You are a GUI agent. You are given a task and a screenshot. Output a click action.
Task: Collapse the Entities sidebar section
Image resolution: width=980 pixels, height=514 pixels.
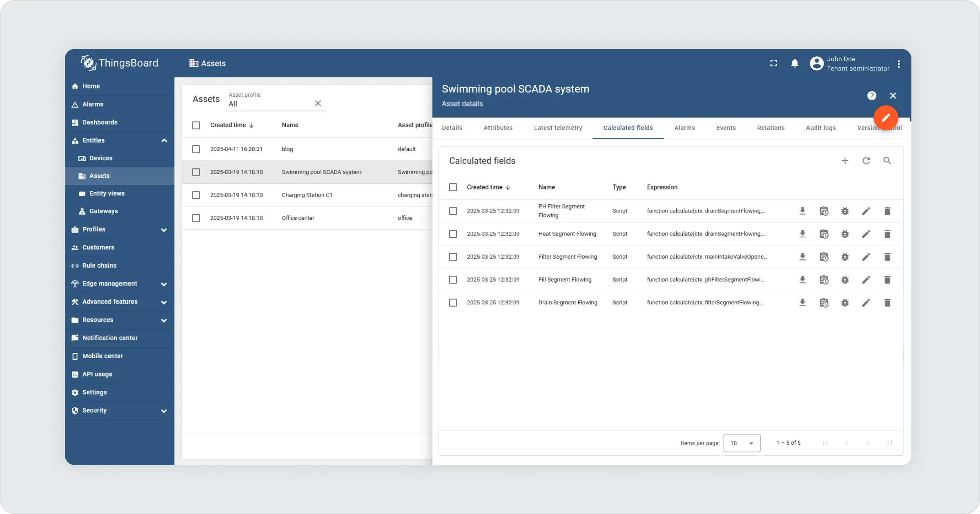[x=164, y=140]
